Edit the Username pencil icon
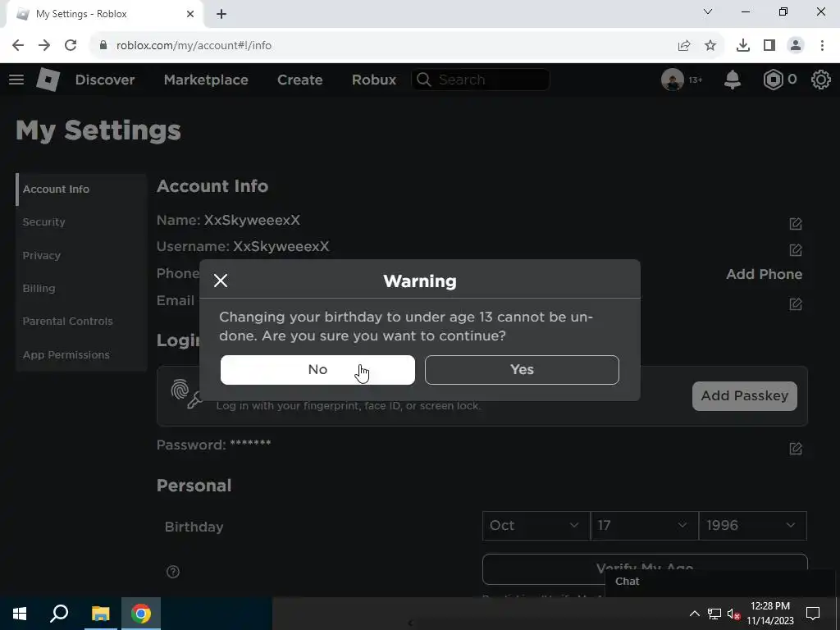This screenshot has height=630, width=840. tap(796, 250)
